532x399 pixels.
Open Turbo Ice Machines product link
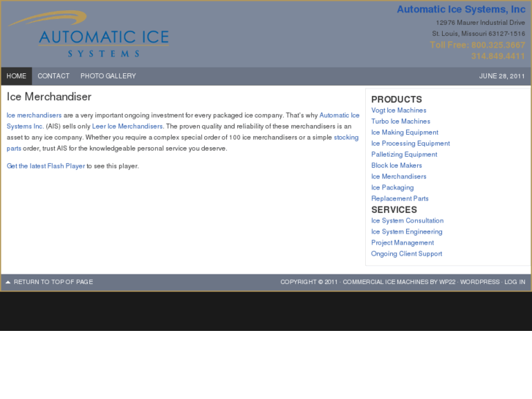pos(401,122)
